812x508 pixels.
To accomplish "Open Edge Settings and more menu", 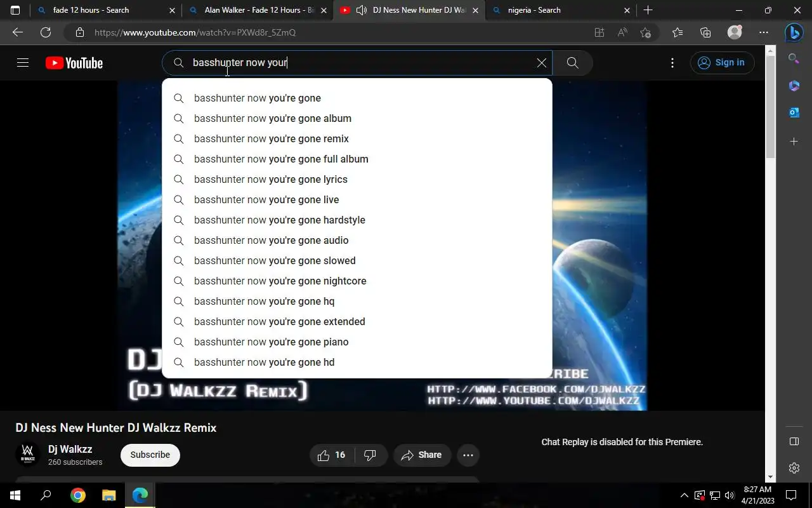I will 764,32.
